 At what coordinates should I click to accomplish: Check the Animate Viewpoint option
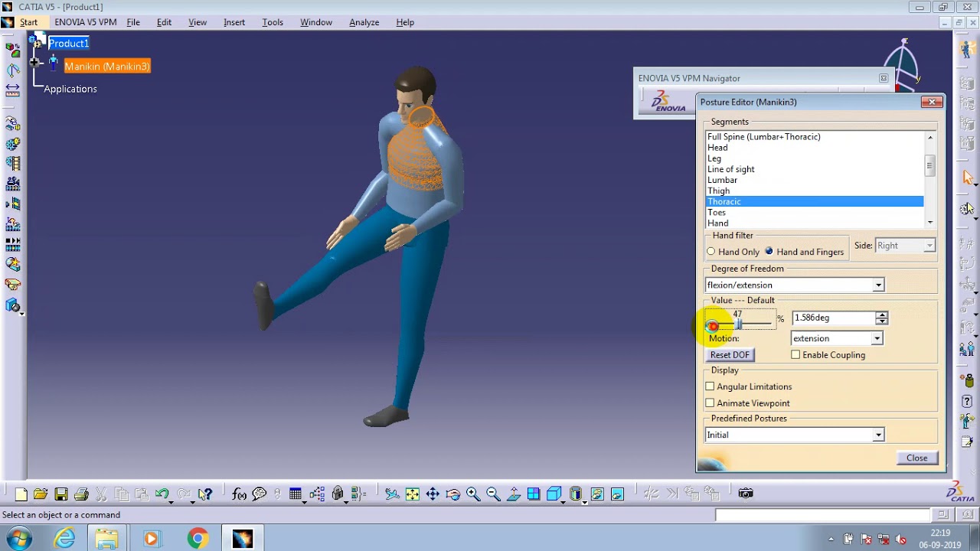pyautogui.click(x=710, y=403)
